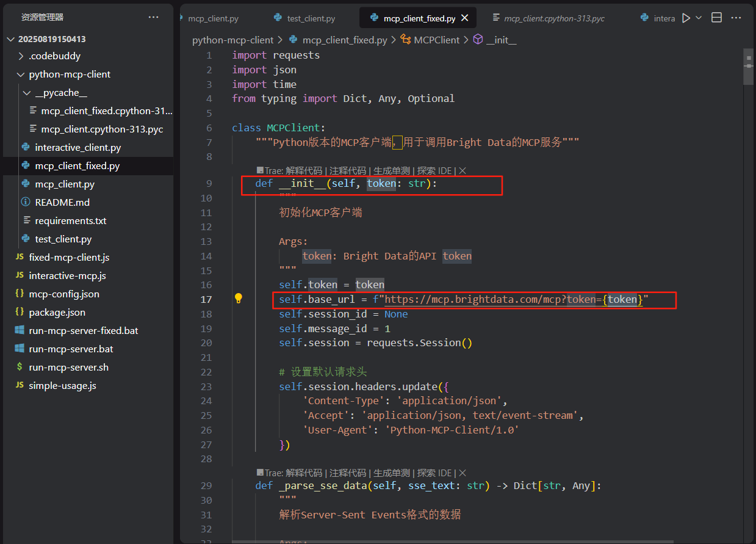Collapse the 20250819150413 root folder
Screen dimensions: 756x544
pyautogui.click(x=10, y=39)
